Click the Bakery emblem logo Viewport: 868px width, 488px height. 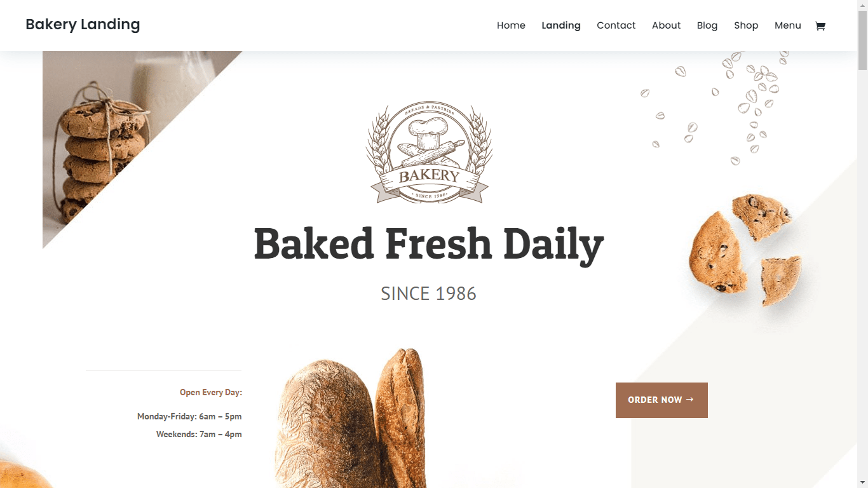pyautogui.click(x=429, y=153)
